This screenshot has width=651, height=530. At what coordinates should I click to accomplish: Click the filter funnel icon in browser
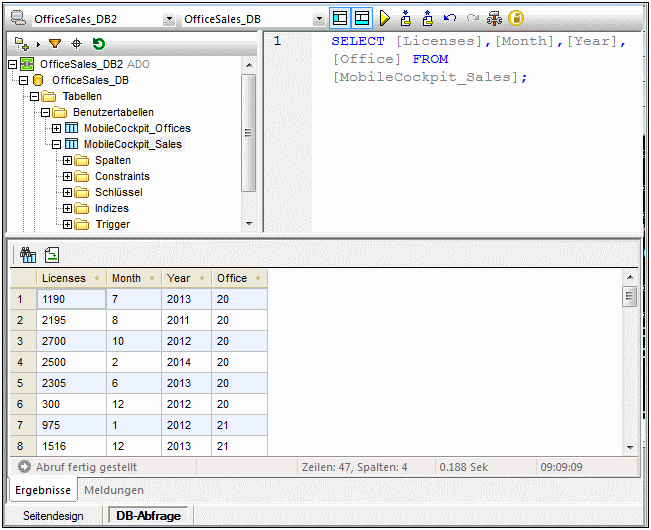coord(55,44)
